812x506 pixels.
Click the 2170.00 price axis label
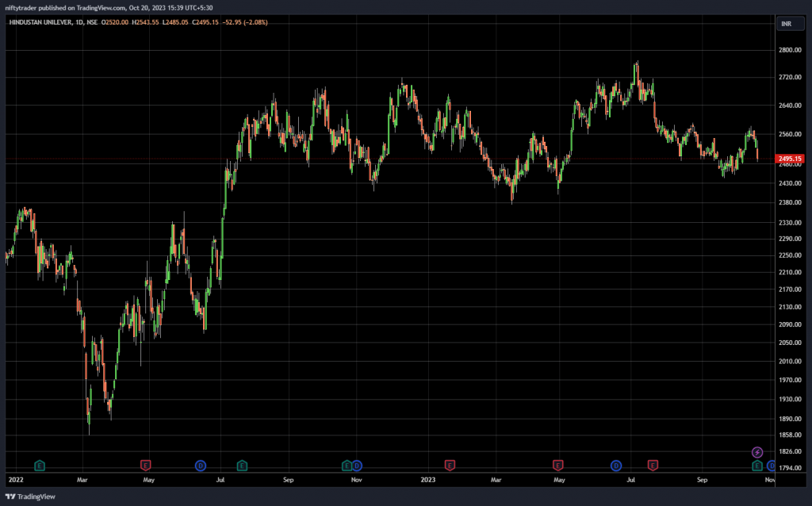[x=790, y=289]
